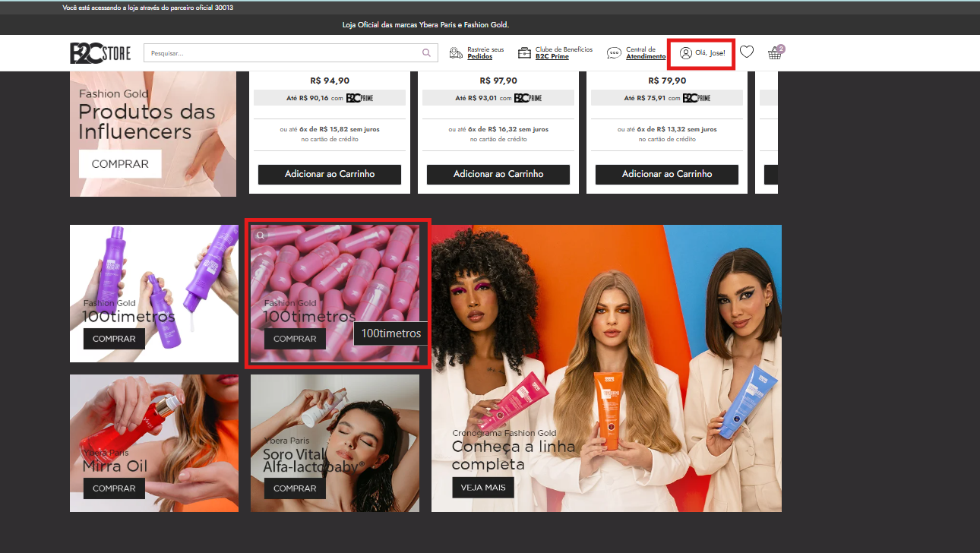980x553 pixels.
Task: Click the price "R$ 79,90"
Action: tap(667, 81)
